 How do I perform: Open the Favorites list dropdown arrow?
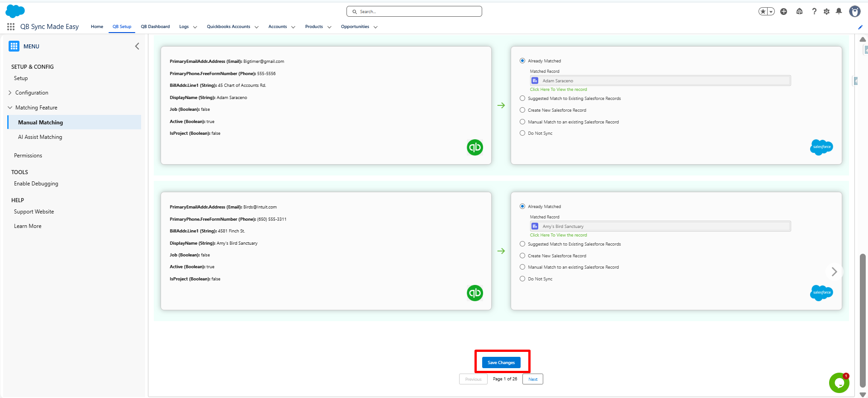[x=771, y=11]
